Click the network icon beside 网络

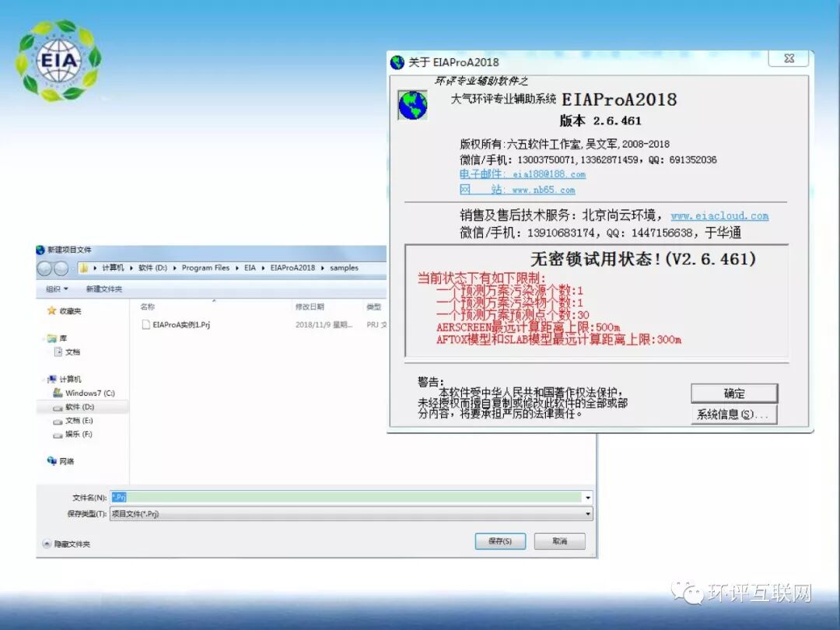[x=52, y=460]
